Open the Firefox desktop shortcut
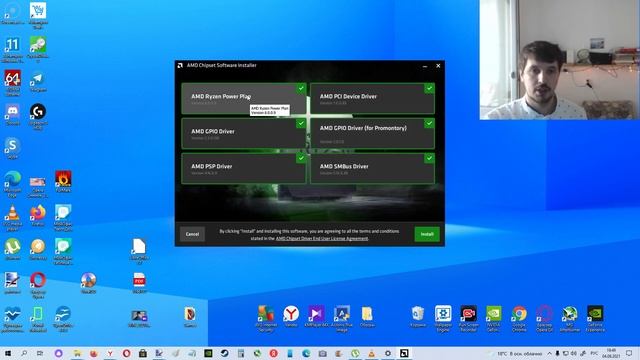Viewport: 640px width, 360px height. pos(38,216)
